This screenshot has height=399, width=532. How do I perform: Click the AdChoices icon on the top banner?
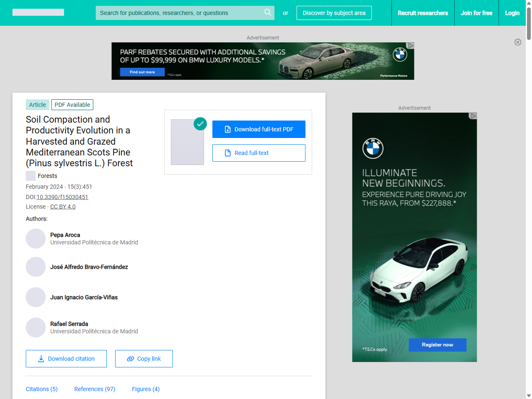click(410, 46)
